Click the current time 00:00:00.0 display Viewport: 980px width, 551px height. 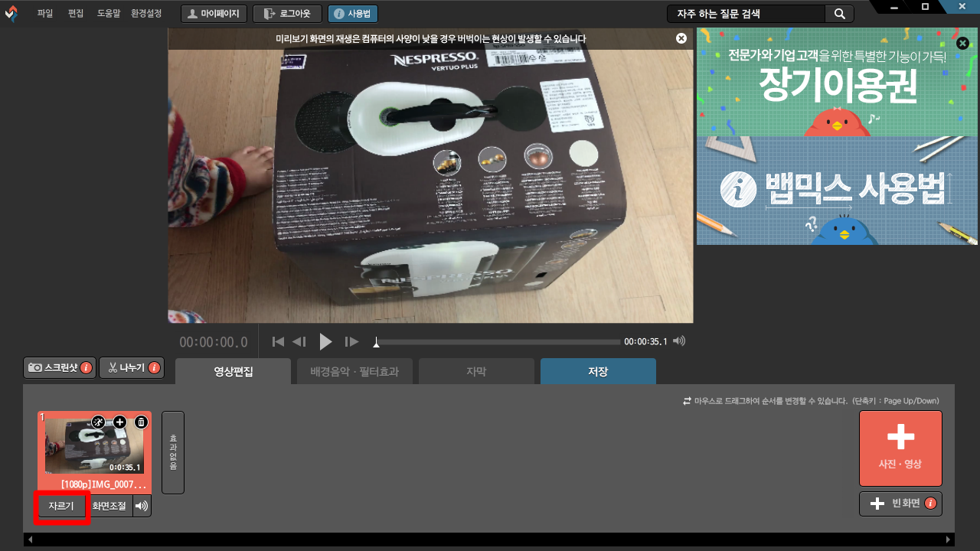point(214,342)
